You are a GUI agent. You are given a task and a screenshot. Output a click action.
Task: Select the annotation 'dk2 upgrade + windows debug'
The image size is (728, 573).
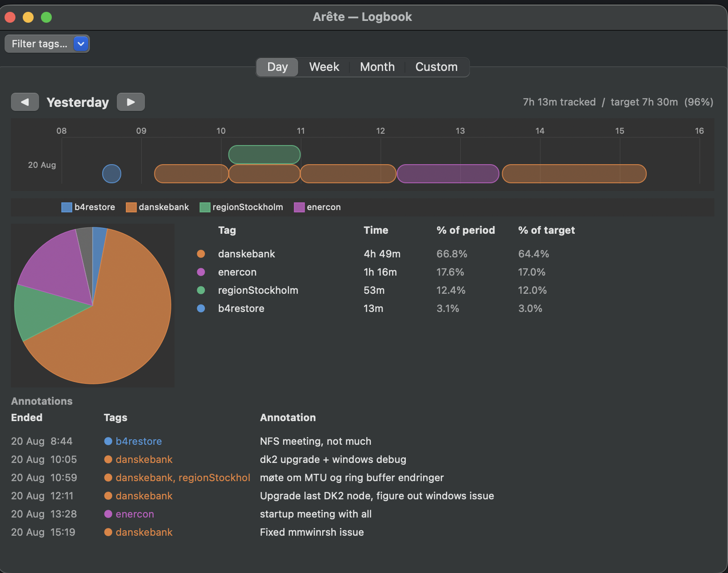click(x=333, y=459)
